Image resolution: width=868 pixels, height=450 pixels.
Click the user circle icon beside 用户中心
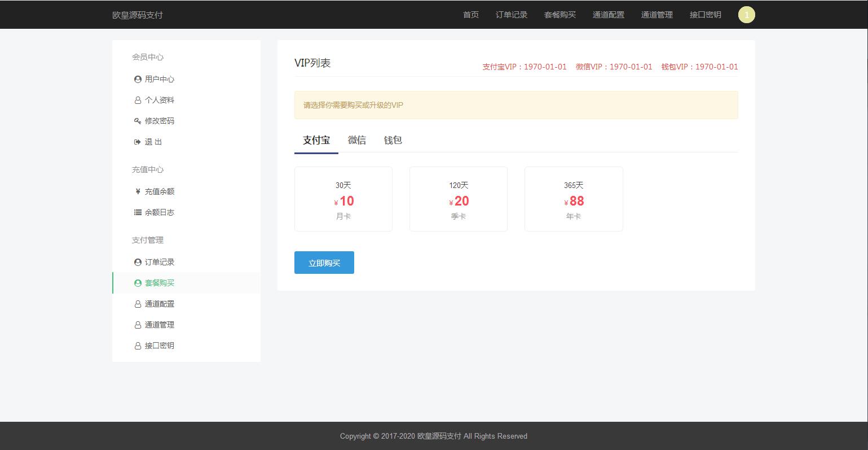click(x=138, y=80)
